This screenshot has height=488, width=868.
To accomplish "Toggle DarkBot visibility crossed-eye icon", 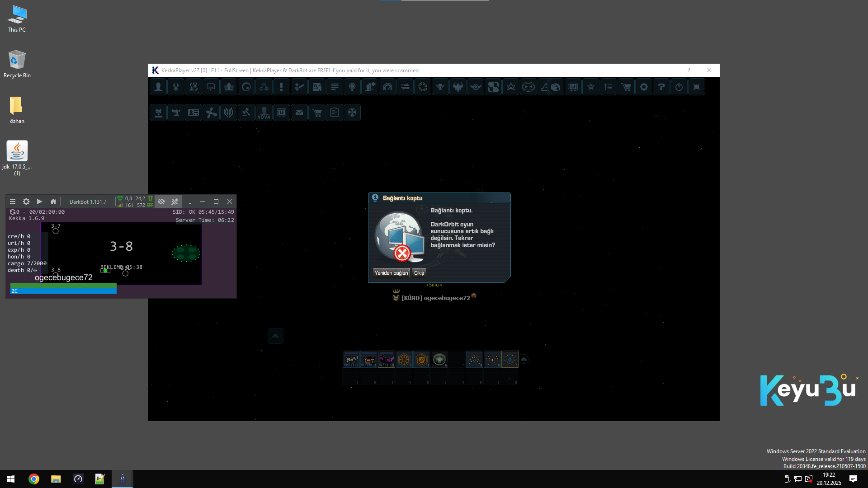I will click(161, 202).
